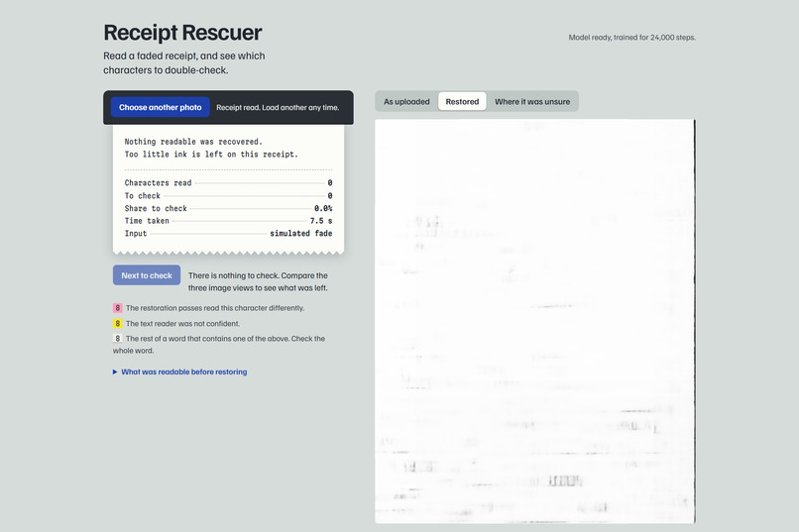Click the Input value simulated fade

(301, 233)
